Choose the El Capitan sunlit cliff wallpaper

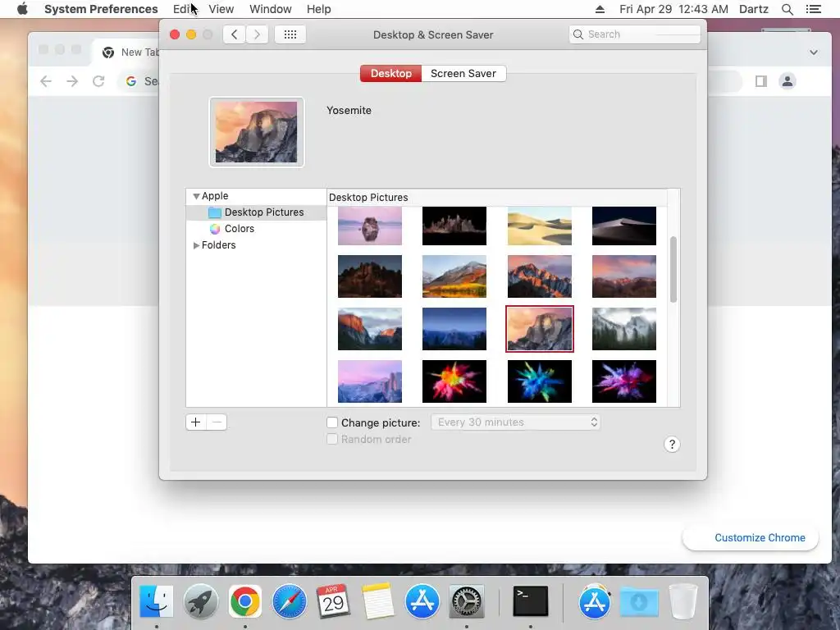point(370,329)
